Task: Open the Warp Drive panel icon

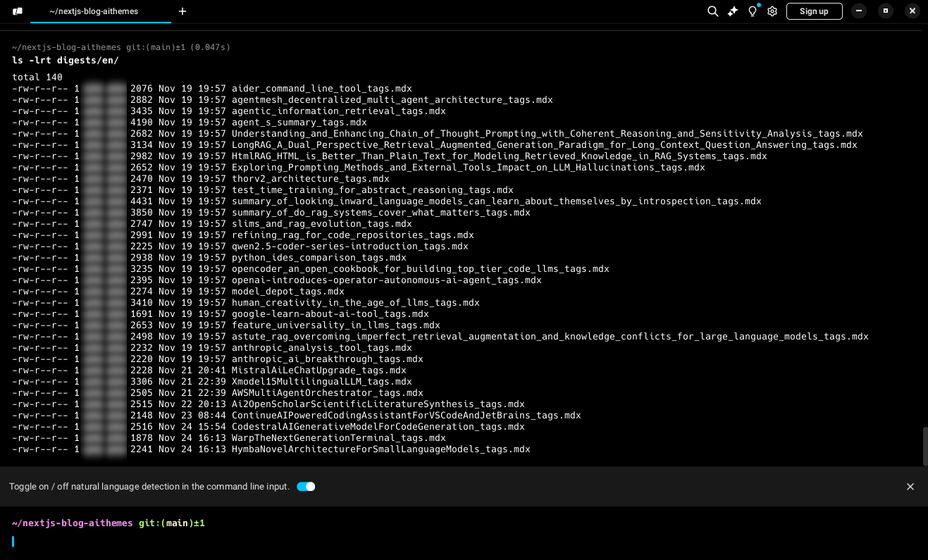Action: pyautogui.click(x=18, y=11)
